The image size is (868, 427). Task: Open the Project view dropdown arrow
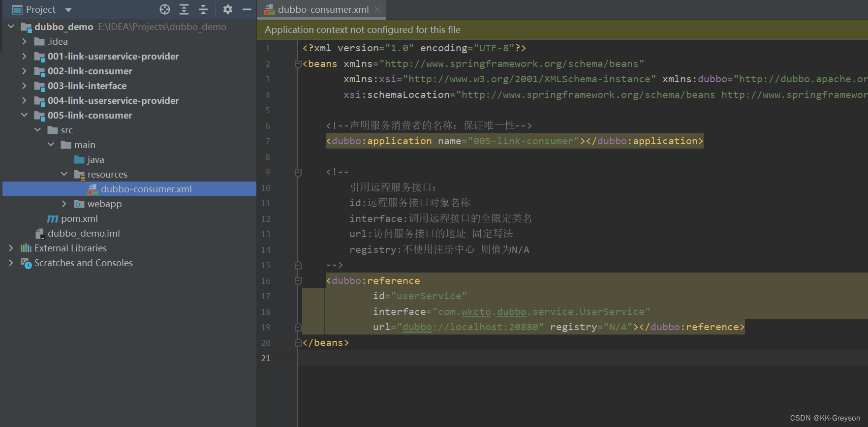tap(68, 10)
